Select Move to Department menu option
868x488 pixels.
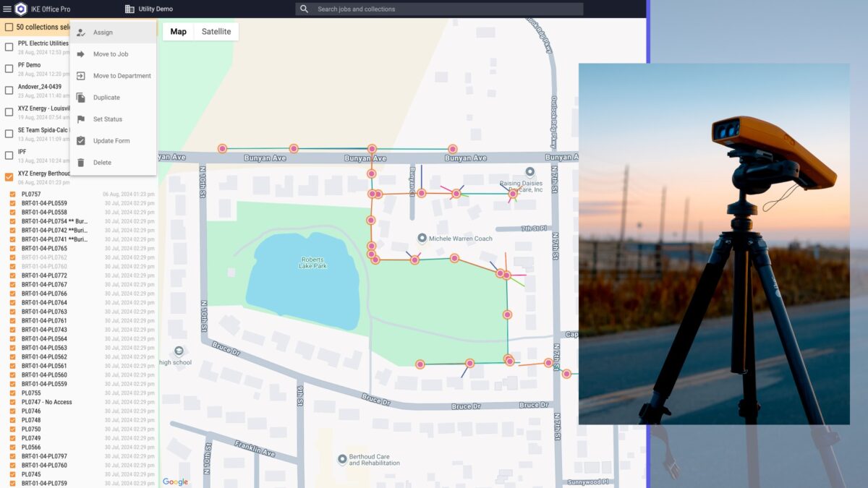pyautogui.click(x=122, y=76)
